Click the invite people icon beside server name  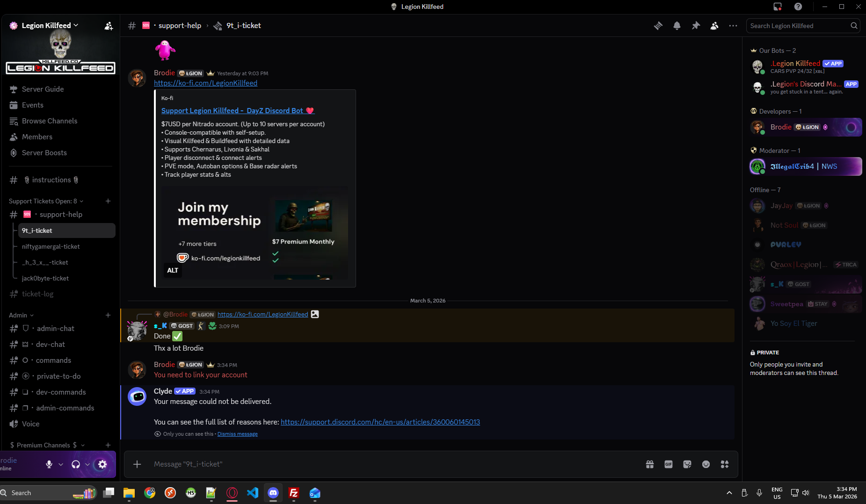[109, 26]
